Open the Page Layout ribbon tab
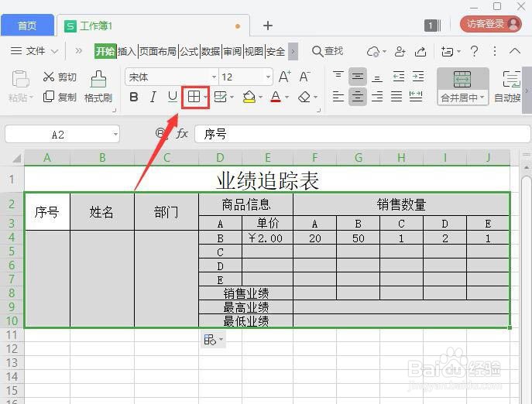 click(x=158, y=51)
